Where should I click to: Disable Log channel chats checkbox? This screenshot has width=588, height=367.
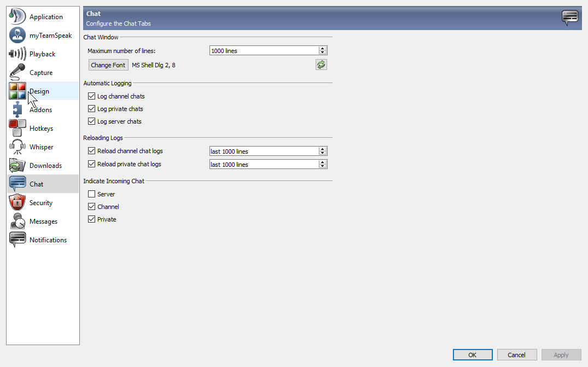pos(91,96)
